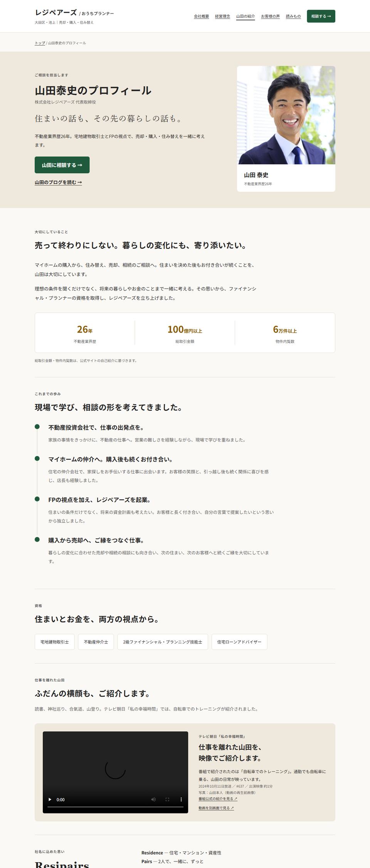This screenshot has width=370, height=868.
Task: Click the 宅地建物取引士 qualification tag
Action: [55, 642]
